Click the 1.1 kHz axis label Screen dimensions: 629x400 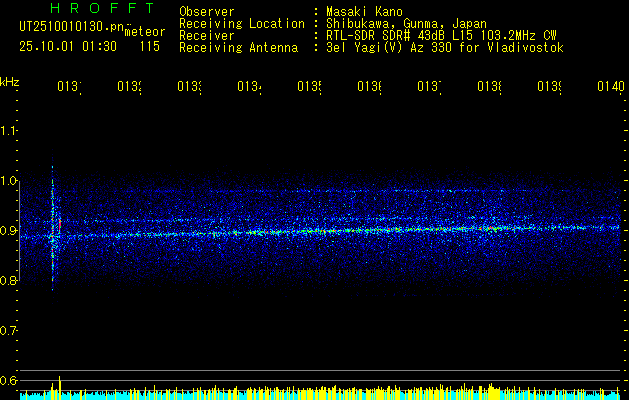pos(8,130)
